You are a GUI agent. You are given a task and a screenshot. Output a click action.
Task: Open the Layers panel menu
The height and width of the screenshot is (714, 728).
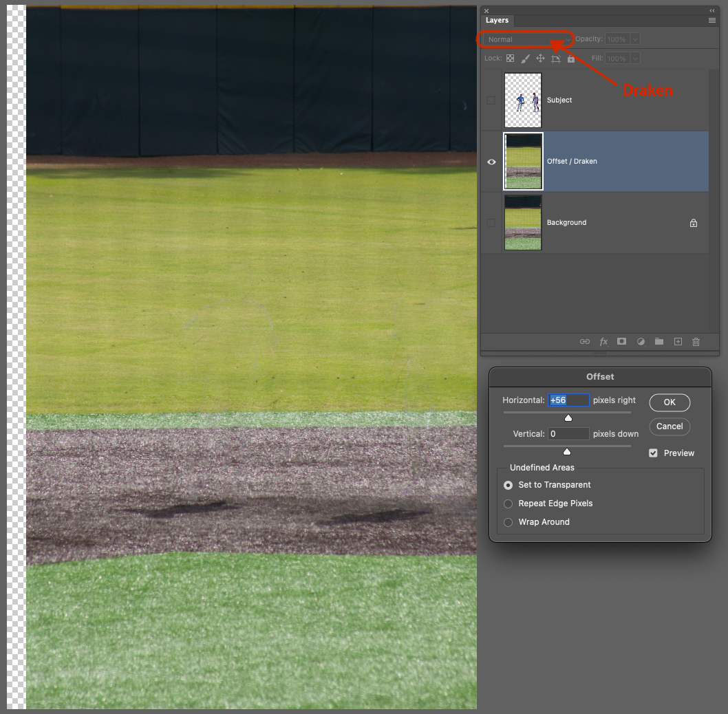point(711,20)
